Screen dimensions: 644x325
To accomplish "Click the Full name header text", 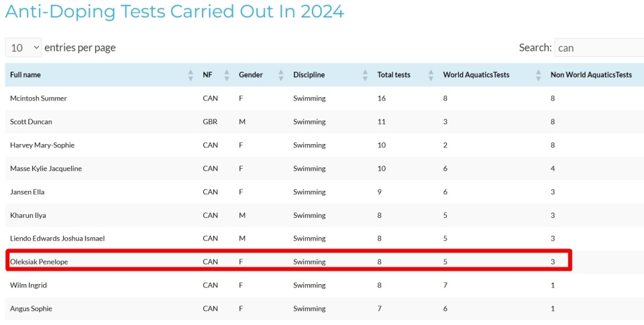I will point(25,74).
